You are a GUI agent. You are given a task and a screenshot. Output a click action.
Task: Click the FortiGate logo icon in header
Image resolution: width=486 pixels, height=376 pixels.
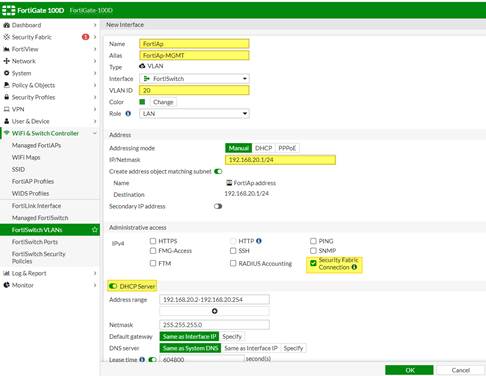pyautogui.click(x=9, y=10)
